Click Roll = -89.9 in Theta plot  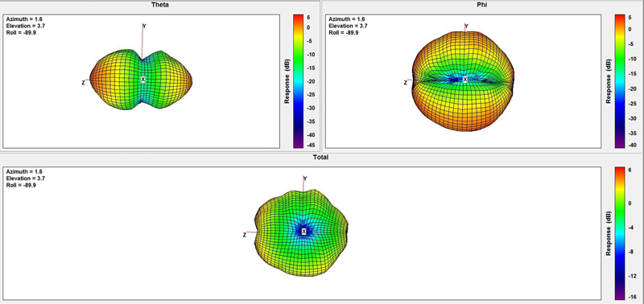click(21, 33)
